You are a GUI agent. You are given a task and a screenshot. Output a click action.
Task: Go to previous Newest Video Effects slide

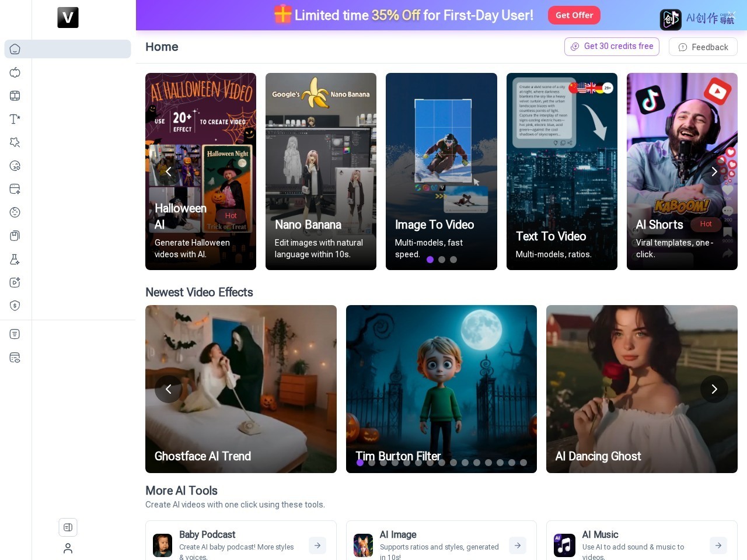click(168, 389)
